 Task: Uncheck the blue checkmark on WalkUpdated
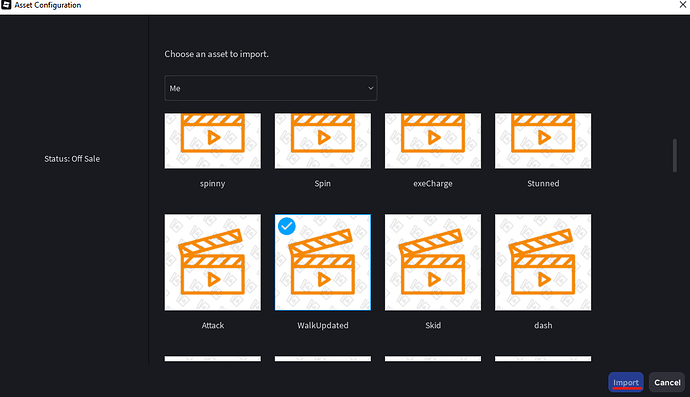tap(287, 226)
